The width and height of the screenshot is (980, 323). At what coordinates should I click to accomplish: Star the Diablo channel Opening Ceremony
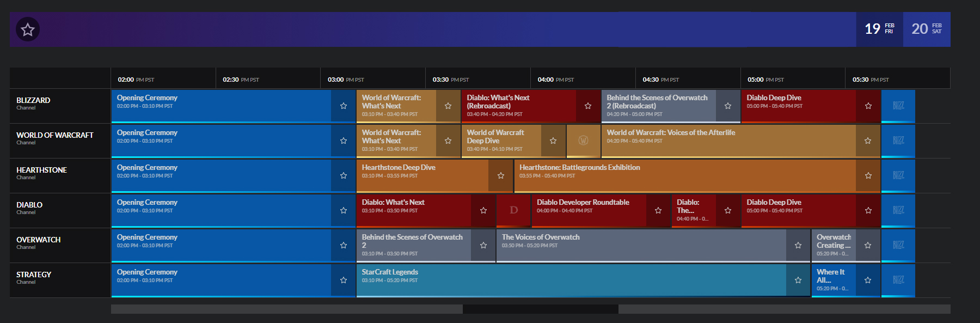(x=344, y=210)
